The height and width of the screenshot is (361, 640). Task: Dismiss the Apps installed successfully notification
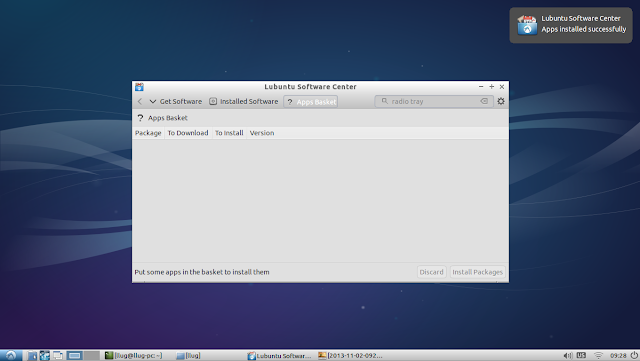pos(571,25)
